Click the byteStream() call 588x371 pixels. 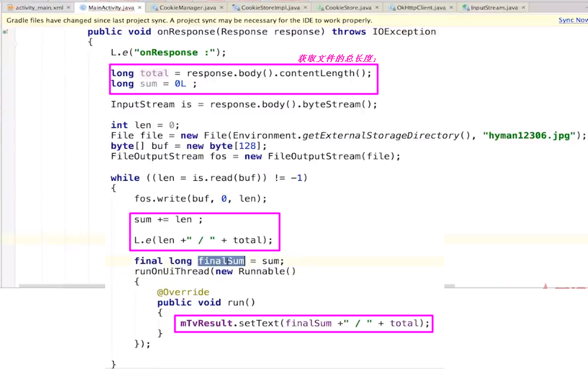tap(337, 104)
